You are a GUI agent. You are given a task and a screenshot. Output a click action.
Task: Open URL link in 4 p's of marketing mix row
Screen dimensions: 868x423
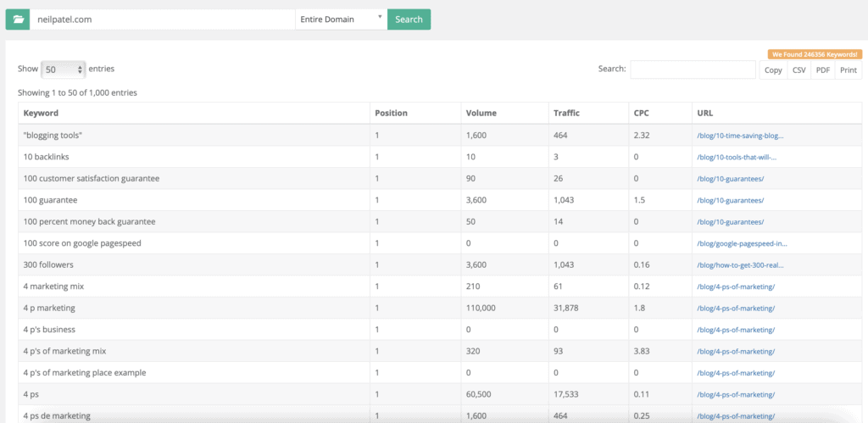tap(736, 351)
